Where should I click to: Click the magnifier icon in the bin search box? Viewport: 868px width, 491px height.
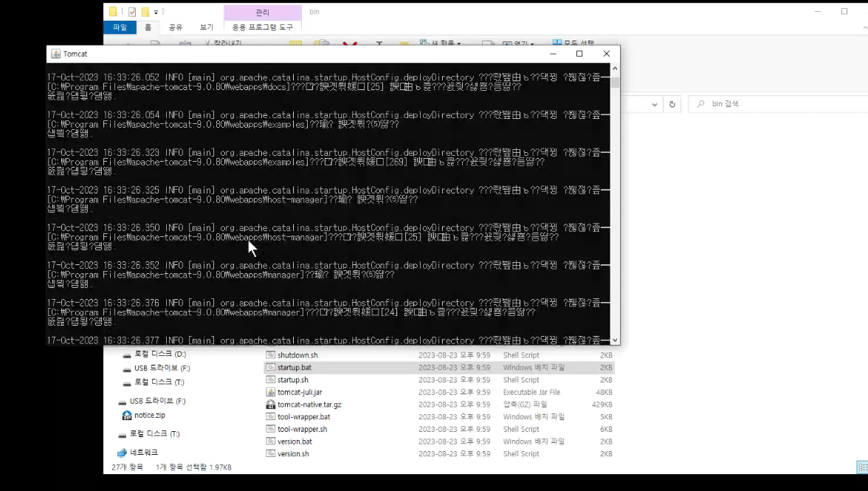pos(701,103)
